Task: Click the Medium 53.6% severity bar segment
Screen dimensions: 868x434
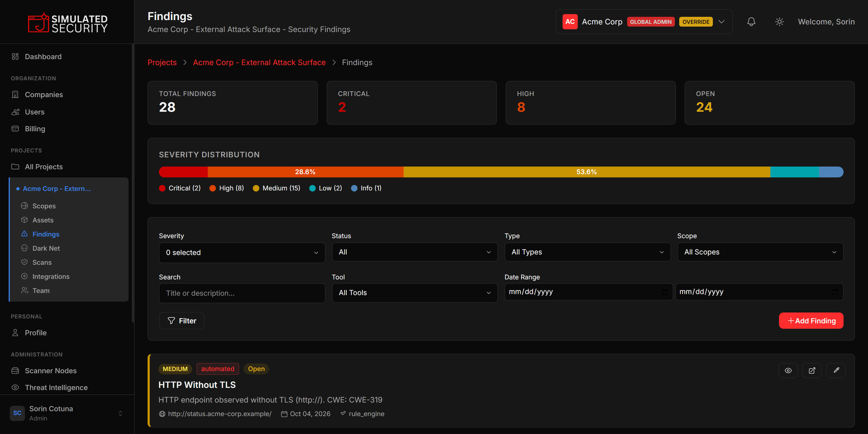Action: click(x=587, y=172)
